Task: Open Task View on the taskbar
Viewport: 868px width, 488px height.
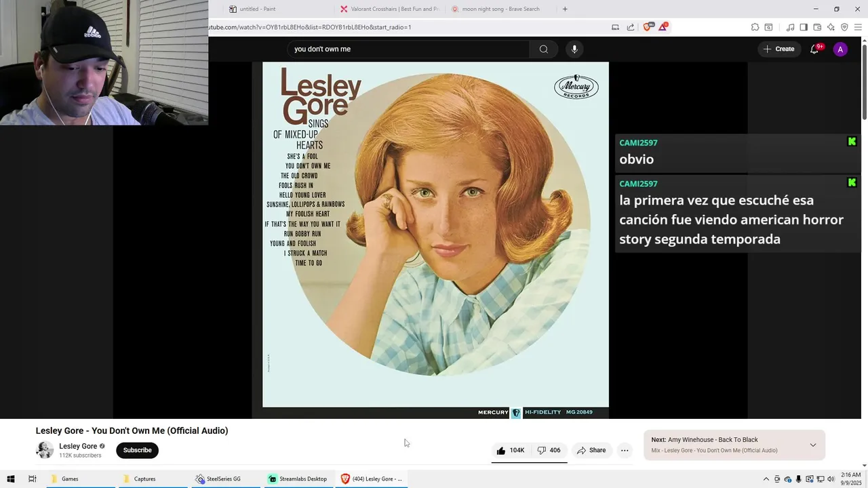Action: [32, 479]
